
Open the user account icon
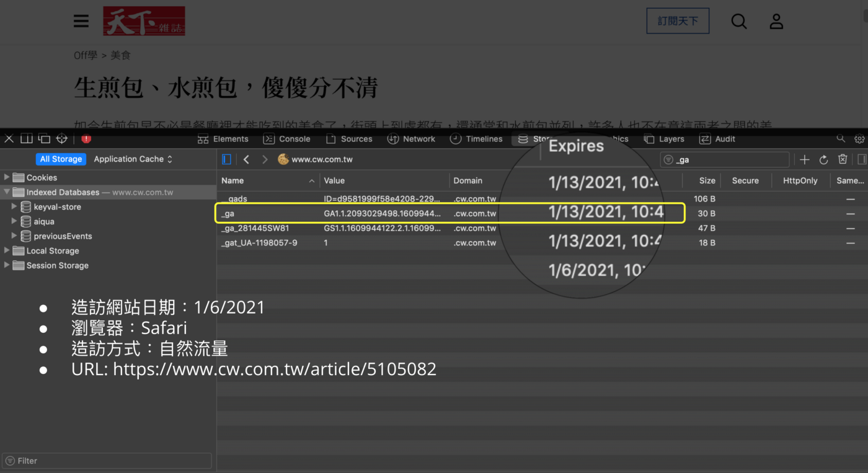pyautogui.click(x=776, y=21)
